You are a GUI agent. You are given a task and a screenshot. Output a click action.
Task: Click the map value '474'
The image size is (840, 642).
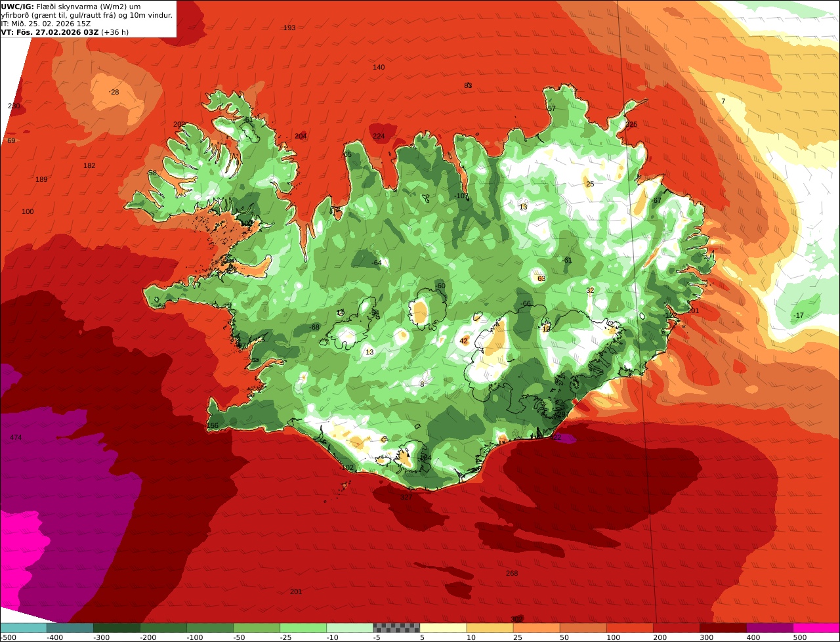click(x=16, y=437)
